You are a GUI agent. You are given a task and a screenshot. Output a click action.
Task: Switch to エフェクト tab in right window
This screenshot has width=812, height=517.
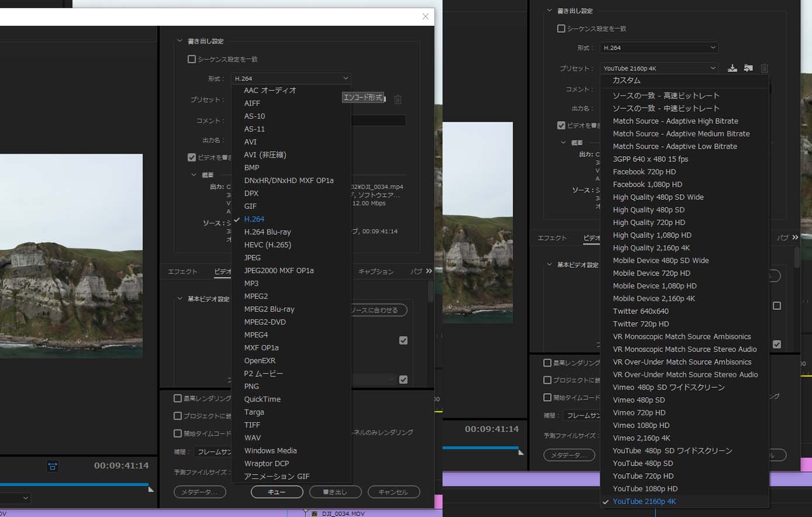552,238
